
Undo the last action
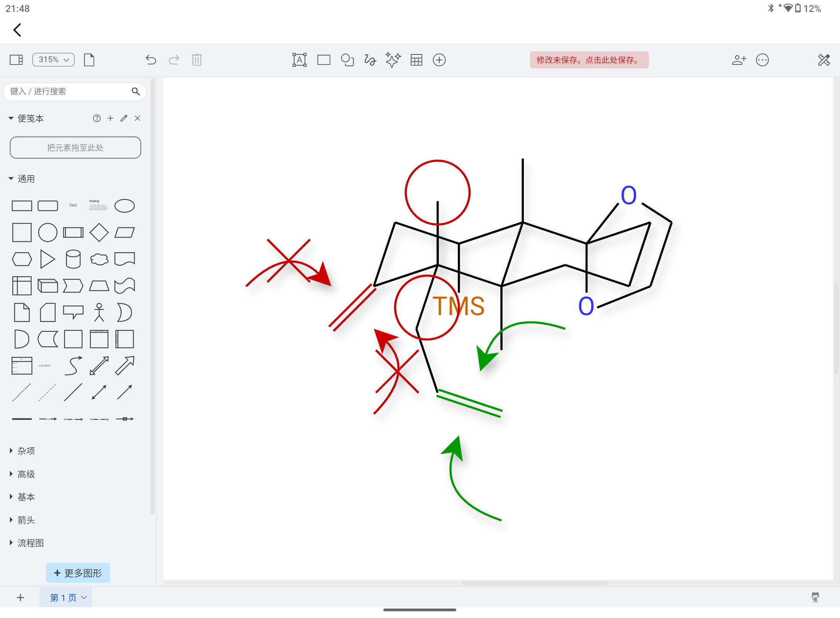click(x=151, y=60)
